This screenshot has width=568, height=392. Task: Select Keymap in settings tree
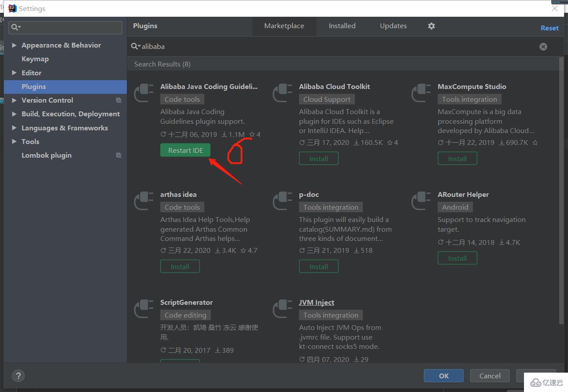tap(35, 59)
